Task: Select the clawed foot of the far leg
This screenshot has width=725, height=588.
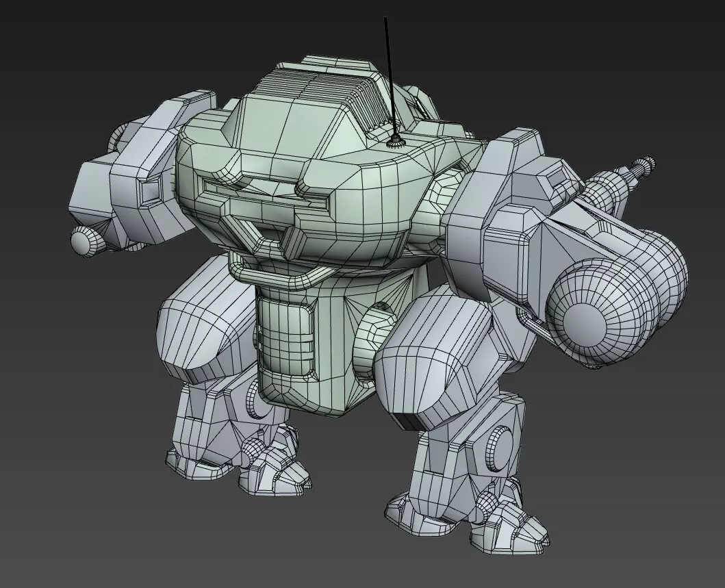Action: pos(274,472)
